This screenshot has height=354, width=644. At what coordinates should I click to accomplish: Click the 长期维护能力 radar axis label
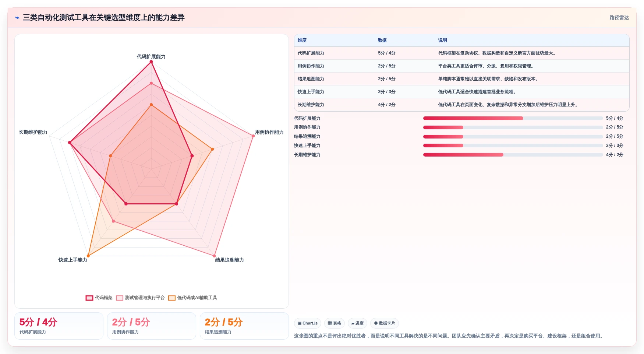(x=33, y=132)
